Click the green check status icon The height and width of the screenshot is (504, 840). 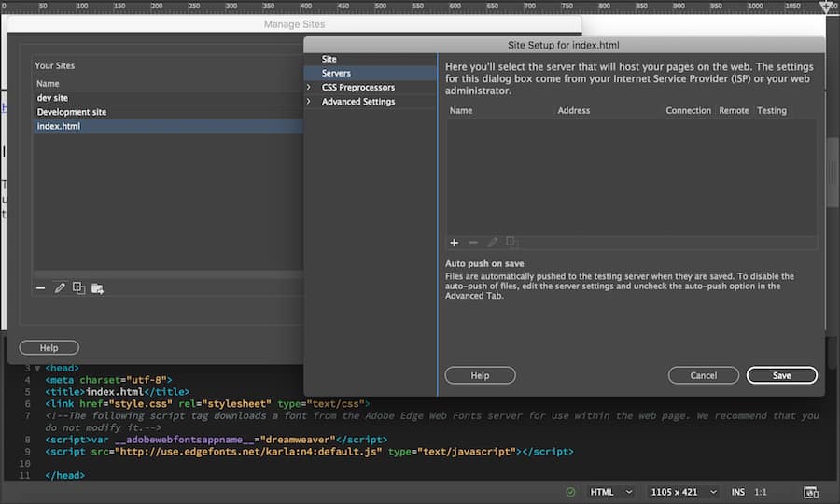(570, 492)
